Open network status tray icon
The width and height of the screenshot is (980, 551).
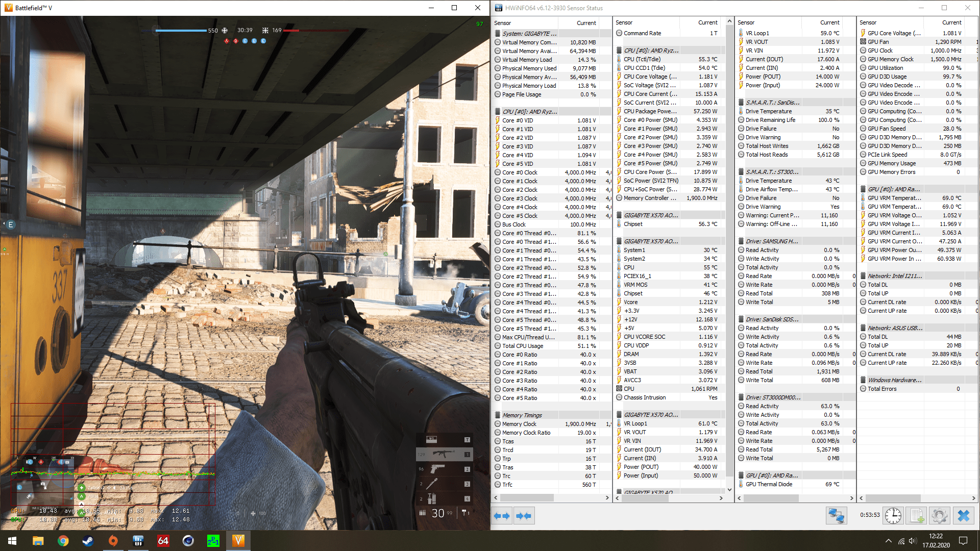click(901, 541)
